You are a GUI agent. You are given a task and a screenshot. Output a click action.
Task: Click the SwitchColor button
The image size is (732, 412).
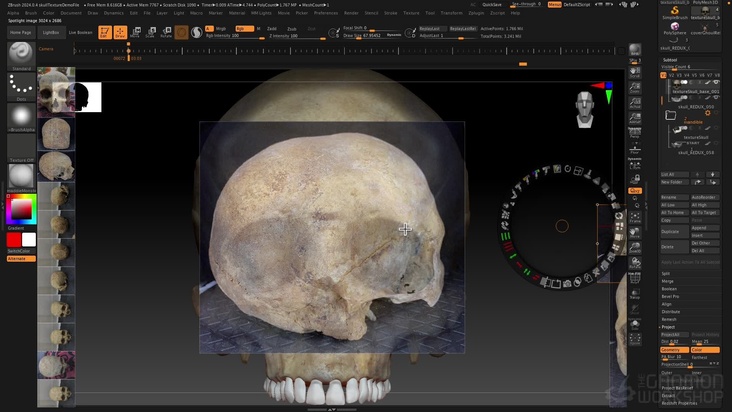tap(21, 251)
